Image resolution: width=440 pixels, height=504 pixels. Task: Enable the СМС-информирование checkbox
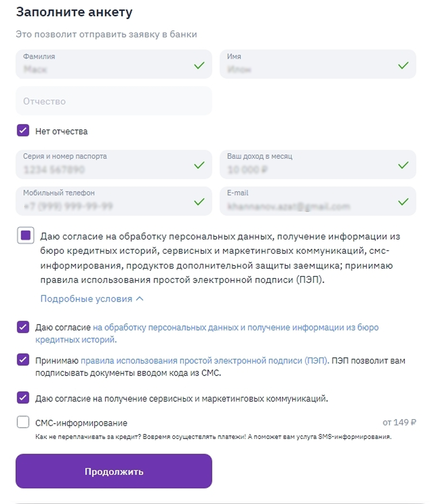(x=23, y=422)
